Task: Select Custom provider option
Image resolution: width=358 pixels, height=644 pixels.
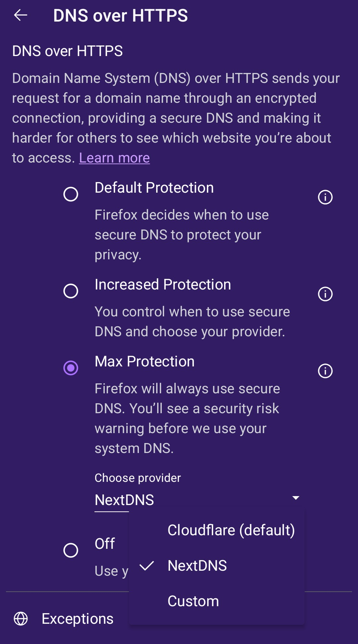Action: pos(193,601)
